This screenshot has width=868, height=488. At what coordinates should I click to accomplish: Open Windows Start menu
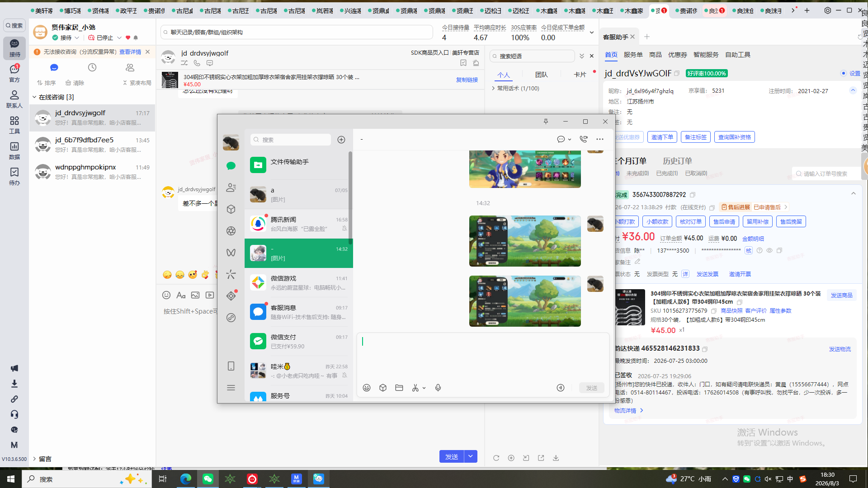tap(11, 479)
